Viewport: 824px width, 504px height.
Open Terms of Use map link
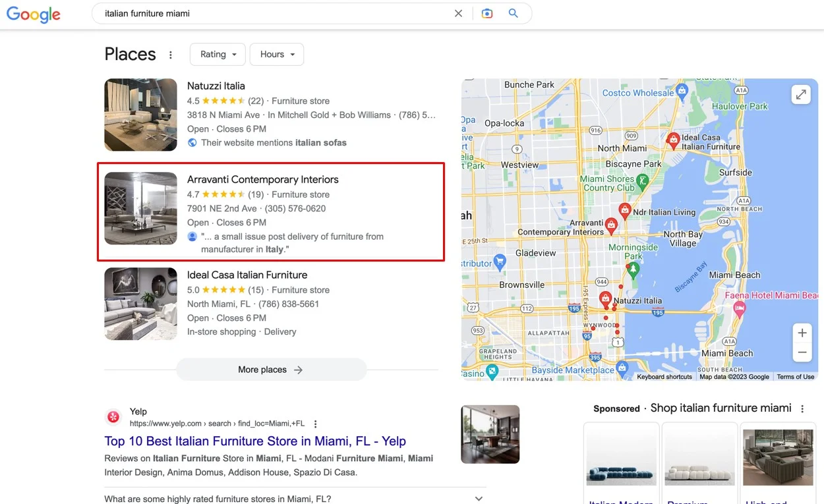tap(795, 377)
